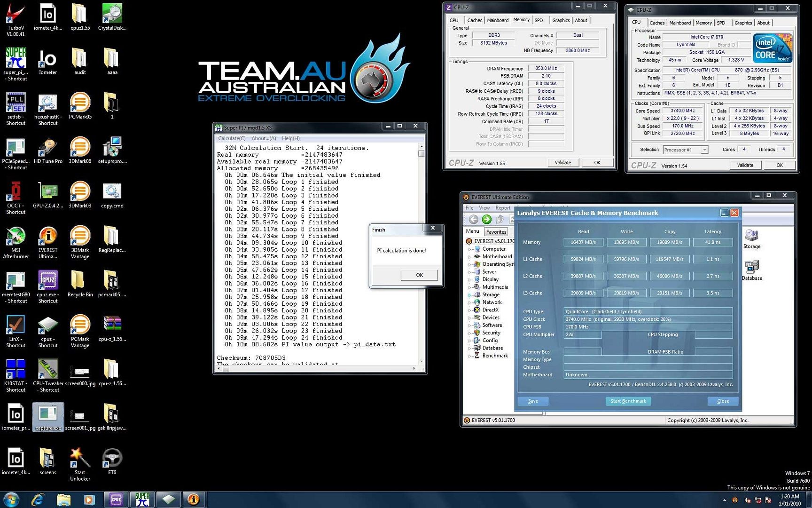Click OK in CPU-Z version 1.54 window

click(x=780, y=165)
